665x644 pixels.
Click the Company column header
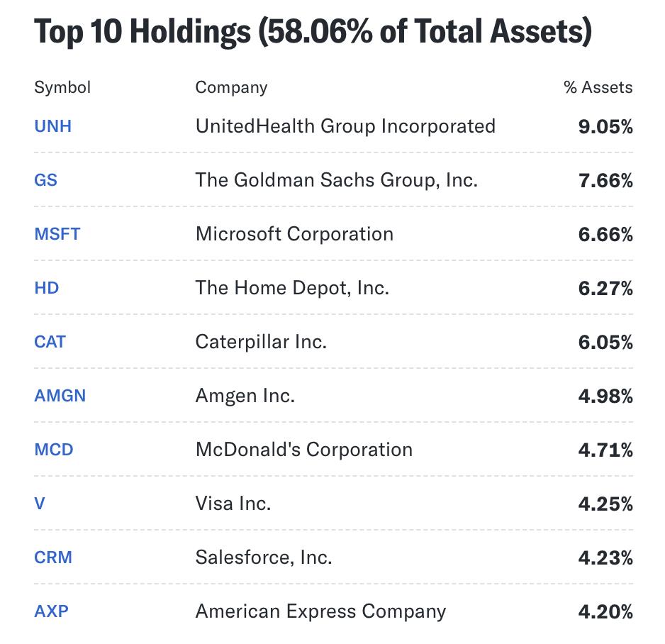coord(231,87)
